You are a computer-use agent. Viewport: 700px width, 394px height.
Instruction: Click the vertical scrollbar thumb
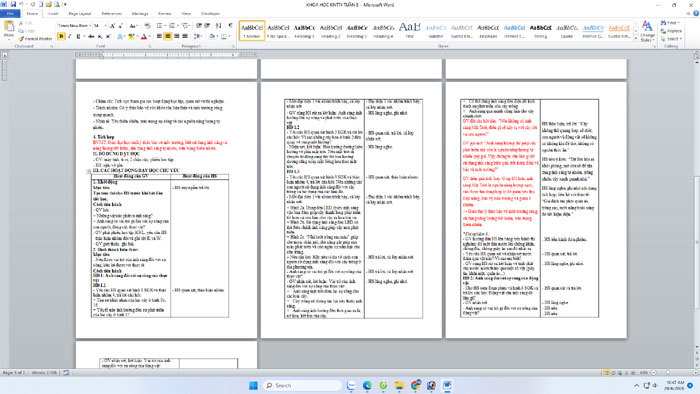pyautogui.click(x=696, y=242)
